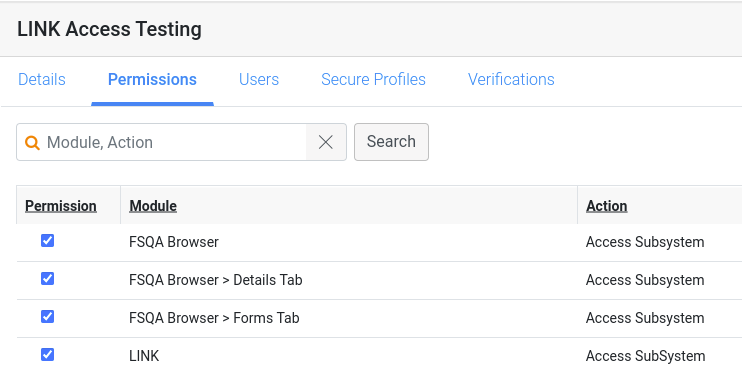742x373 pixels.
Task: Click the LINK Access Testing page title
Action: point(109,29)
